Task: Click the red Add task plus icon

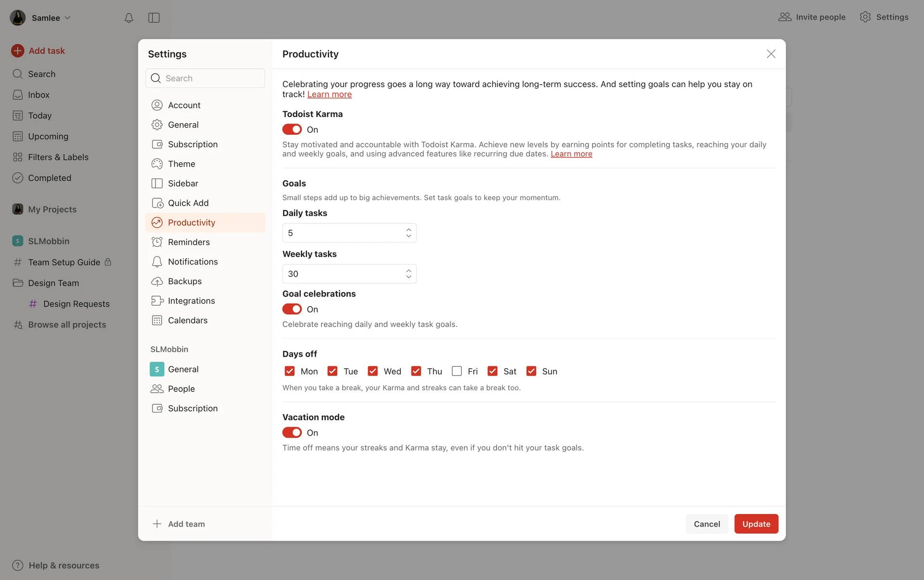Action: coord(18,51)
